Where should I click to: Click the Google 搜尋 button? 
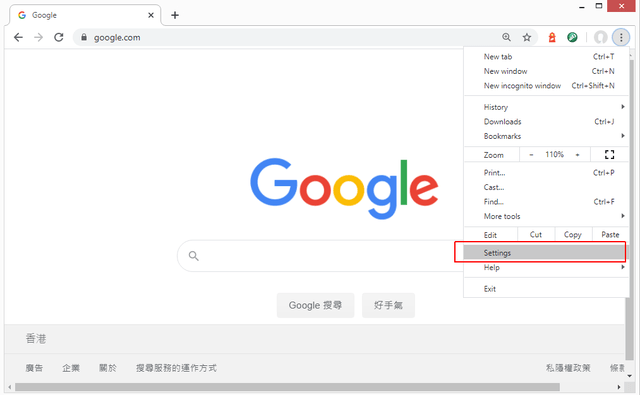pyautogui.click(x=315, y=305)
